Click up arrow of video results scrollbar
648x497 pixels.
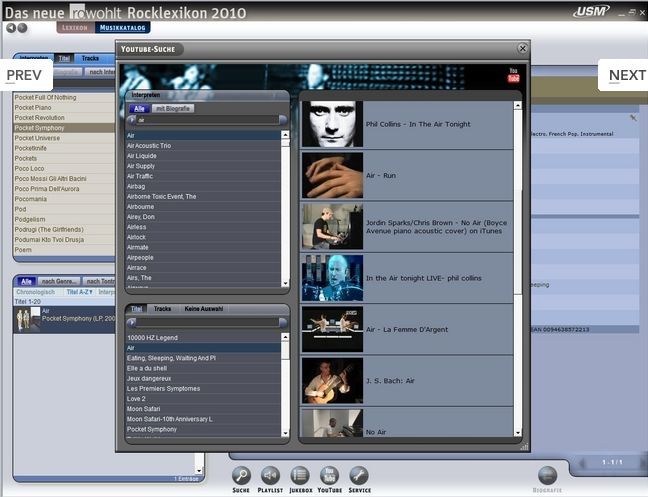click(517, 106)
